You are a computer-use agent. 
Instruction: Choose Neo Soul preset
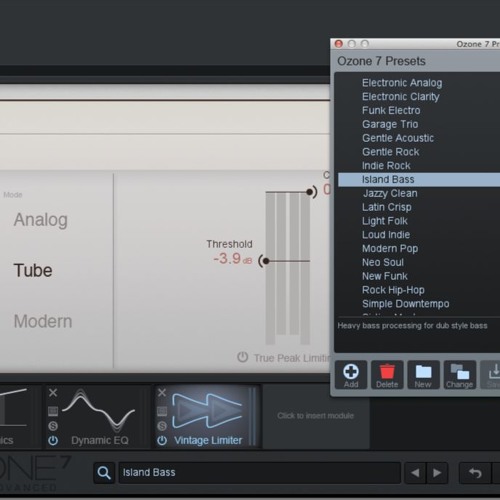pyautogui.click(x=383, y=262)
